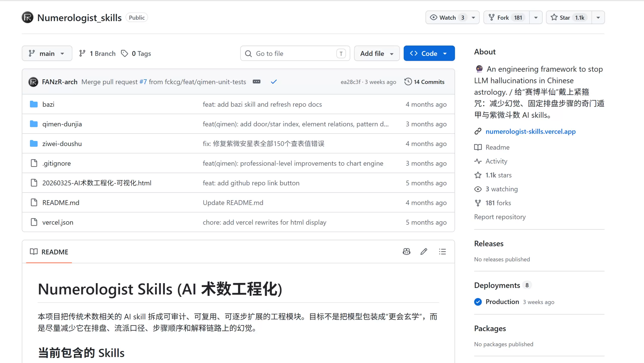Click the vercel.json file icon
This screenshot has height=363, width=644.
tap(34, 222)
